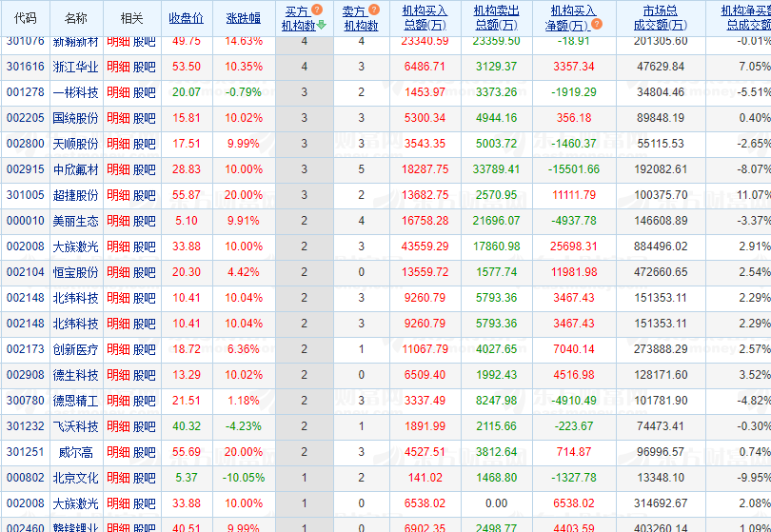
Task: Select 名称 column header
Action: point(76,18)
